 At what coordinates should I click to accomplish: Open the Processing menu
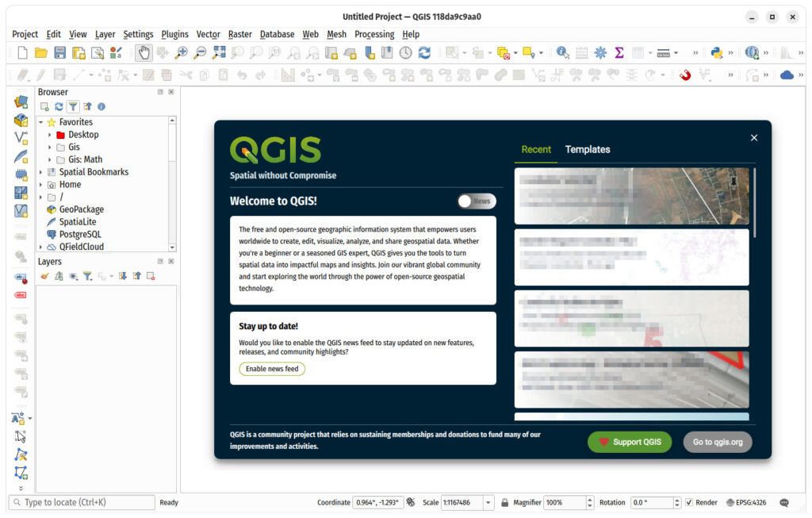[x=374, y=34]
